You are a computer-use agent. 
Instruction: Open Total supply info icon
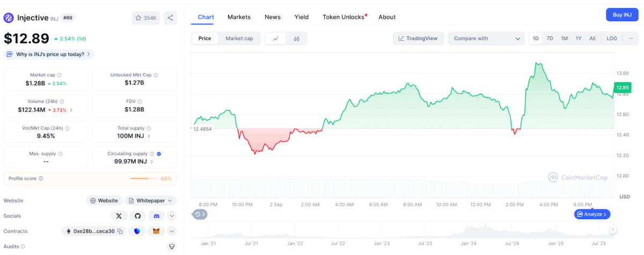(x=149, y=128)
